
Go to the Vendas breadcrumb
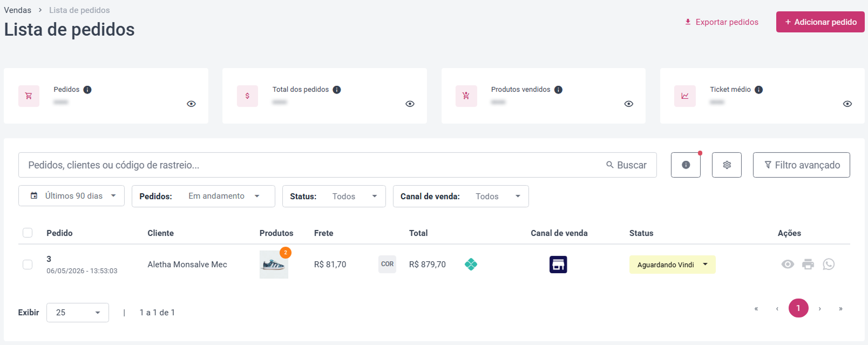pyautogui.click(x=17, y=10)
